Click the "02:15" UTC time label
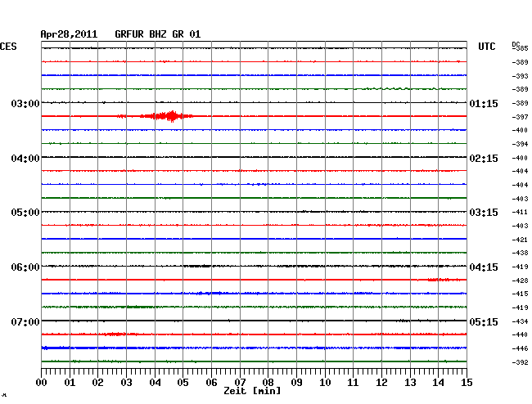Viewport: 532px width, 404px height. 484,159
